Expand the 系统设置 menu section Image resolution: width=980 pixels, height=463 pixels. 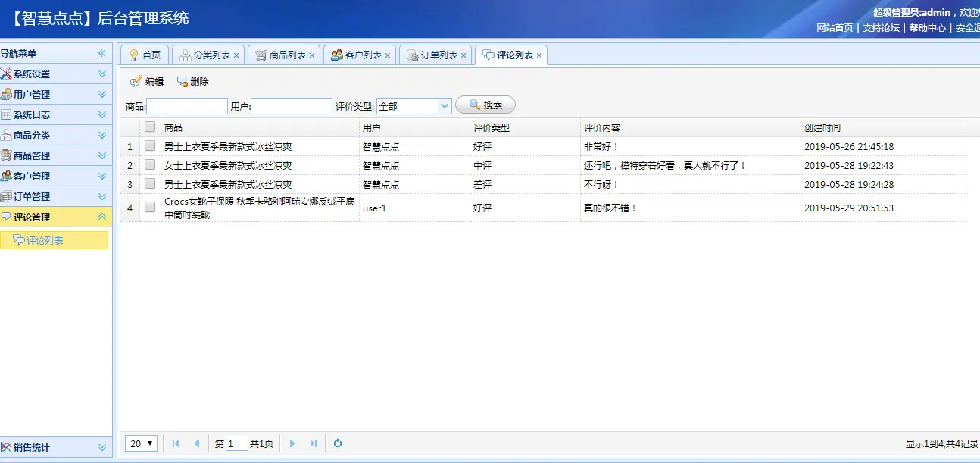(x=102, y=74)
